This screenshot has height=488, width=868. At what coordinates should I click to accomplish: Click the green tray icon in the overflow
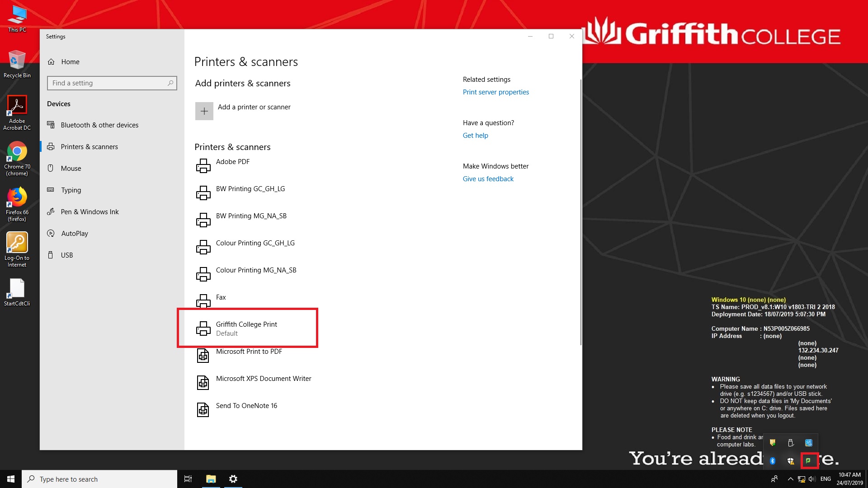click(x=808, y=461)
